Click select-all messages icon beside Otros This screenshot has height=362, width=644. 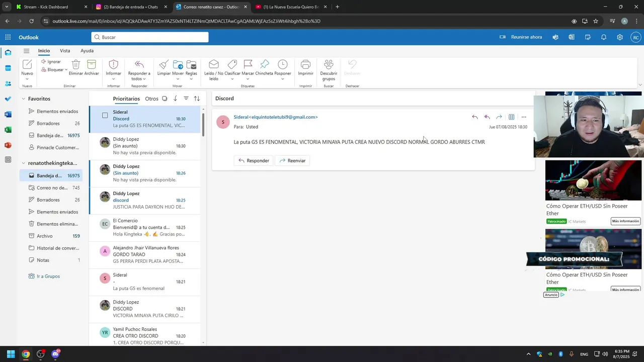pyautogui.click(x=165, y=99)
